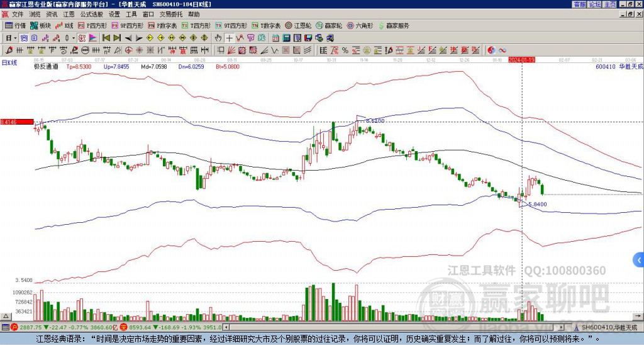Open the 交易委托 menu
The width and height of the screenshot is (644, 345).
pyautogui.click(x=171, y=14)
